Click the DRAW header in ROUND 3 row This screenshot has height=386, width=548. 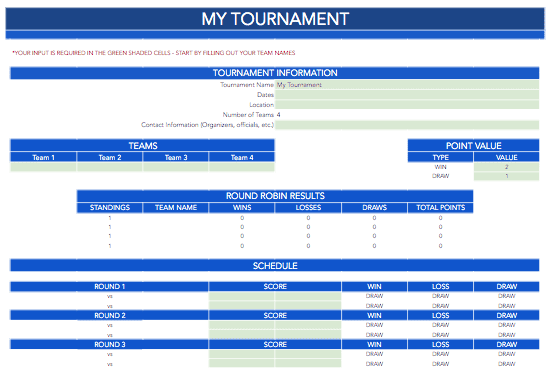[x=506, y=345]
